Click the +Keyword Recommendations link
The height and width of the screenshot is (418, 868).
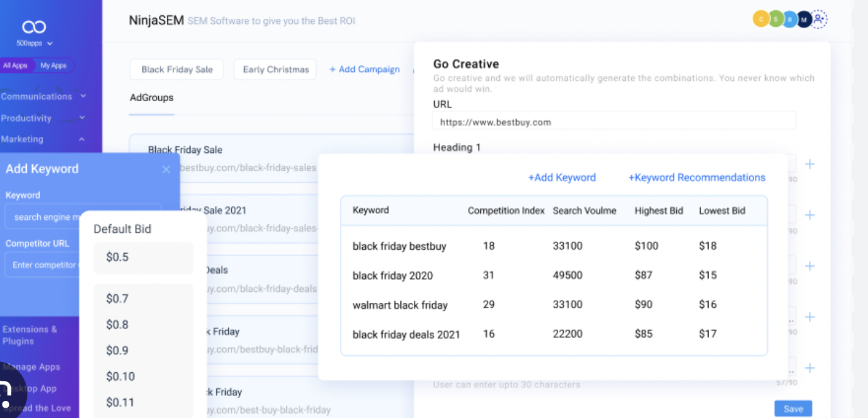tap(697, 177)
